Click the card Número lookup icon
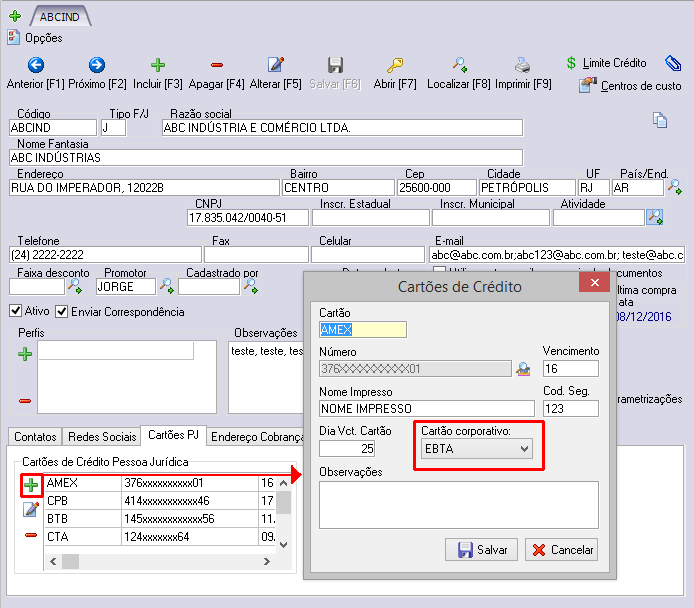694x608 pixels. (523, 368)
